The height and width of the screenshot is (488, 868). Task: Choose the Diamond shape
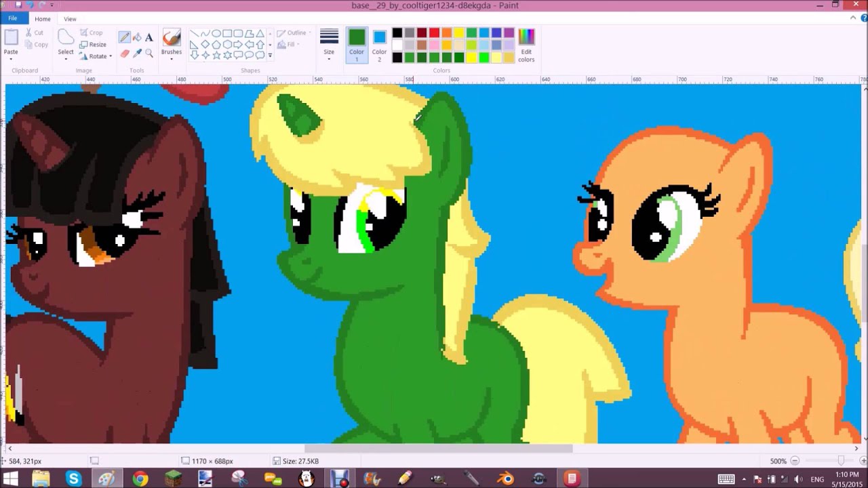205,44
